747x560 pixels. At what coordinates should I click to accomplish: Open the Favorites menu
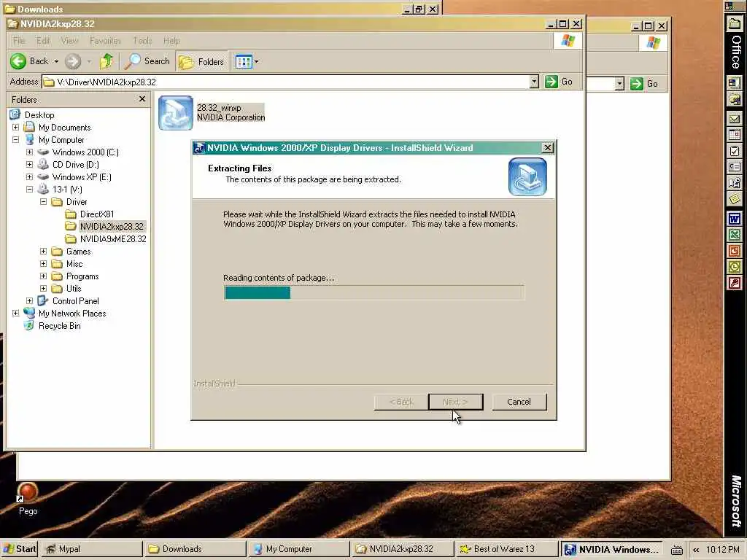tap(105, 41)
